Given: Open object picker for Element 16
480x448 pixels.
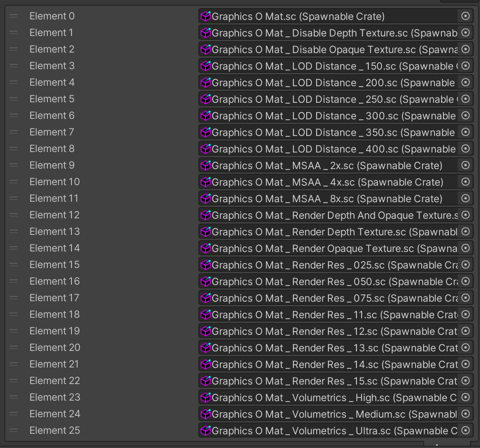Looking at the screenshot, I should 465,281.
